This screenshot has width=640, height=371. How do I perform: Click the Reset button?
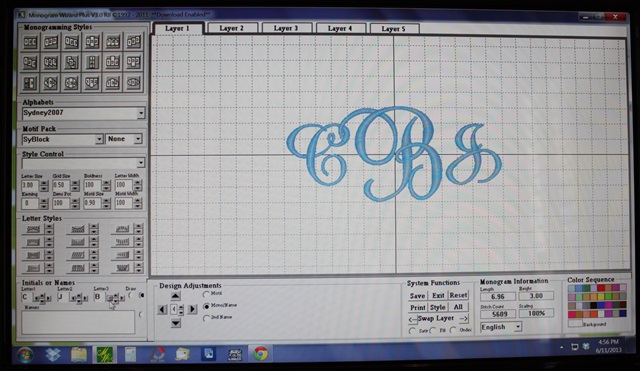(458, 295)
